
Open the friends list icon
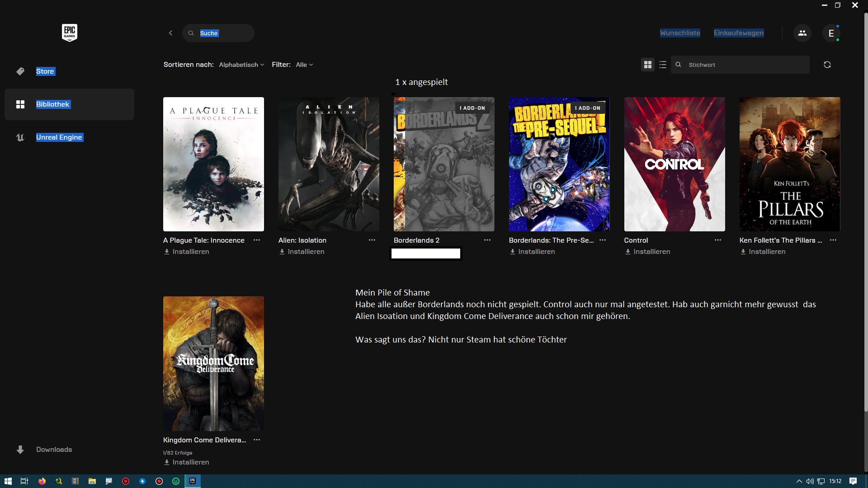click(802, 33)
